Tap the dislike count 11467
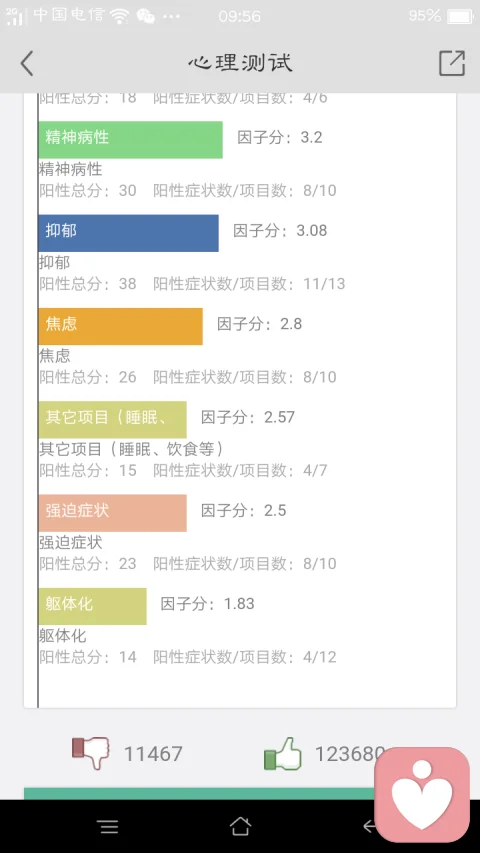The image size is (480, 853). click(153, 754)
